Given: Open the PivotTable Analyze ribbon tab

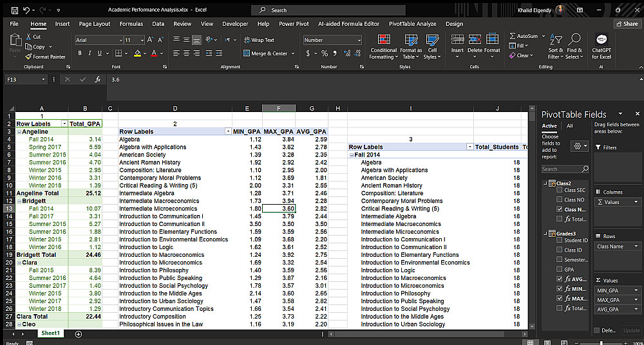Looking at the screenshot, I should [x=412, y=24].
